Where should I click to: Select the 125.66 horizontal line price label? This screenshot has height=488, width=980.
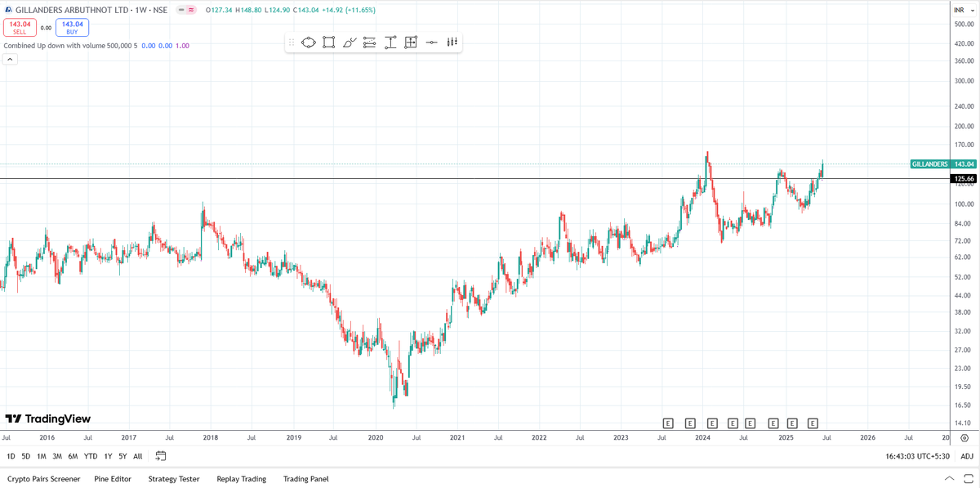click(964, 178)
